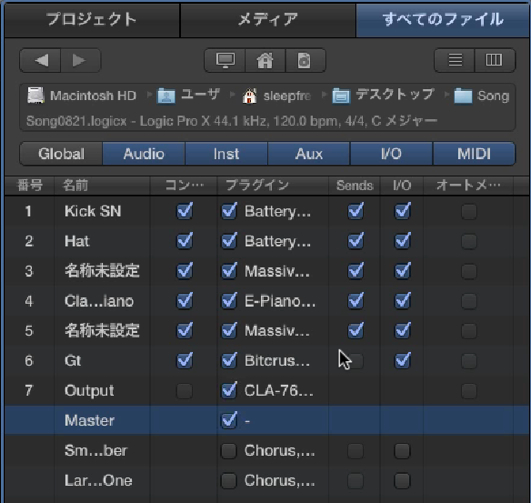Uncheck I/O checkbox for Hat track
Viewport: 531px width, 503px height.
coord(402,241)
